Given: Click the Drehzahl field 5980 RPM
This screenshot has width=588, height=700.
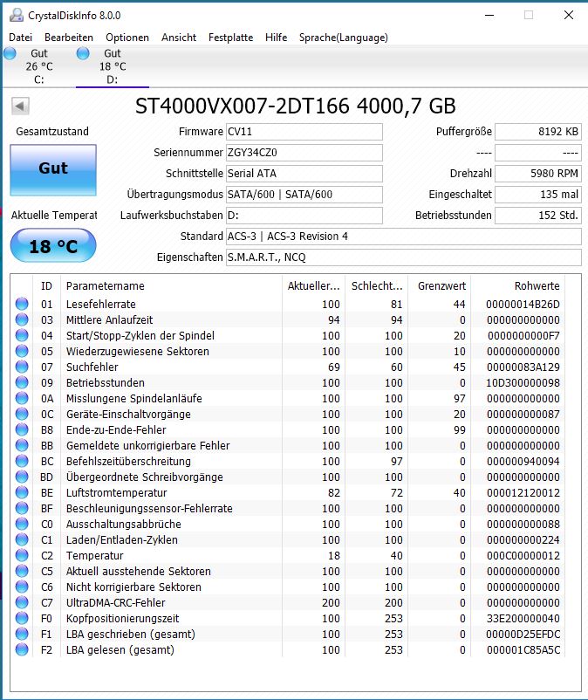Looking at the screenshot, I should coord(538,173).
